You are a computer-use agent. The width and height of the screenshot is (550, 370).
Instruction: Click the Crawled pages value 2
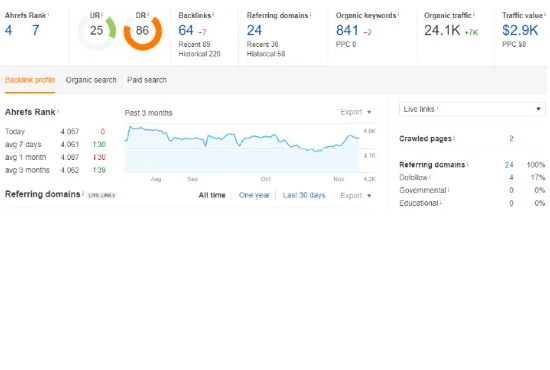(511, 139)
